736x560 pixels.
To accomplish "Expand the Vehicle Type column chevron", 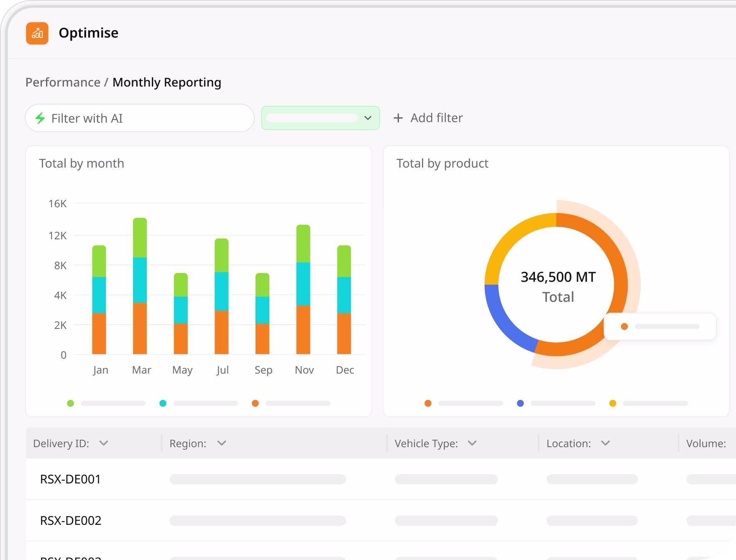I will click(x=472, y=443).
